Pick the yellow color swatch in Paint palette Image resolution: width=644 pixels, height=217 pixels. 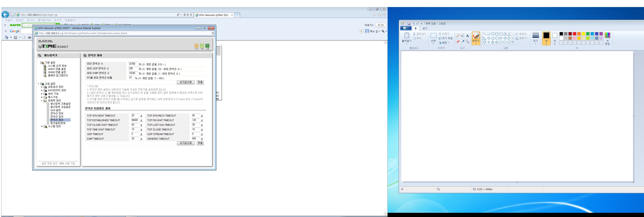(x=583, y=34)
